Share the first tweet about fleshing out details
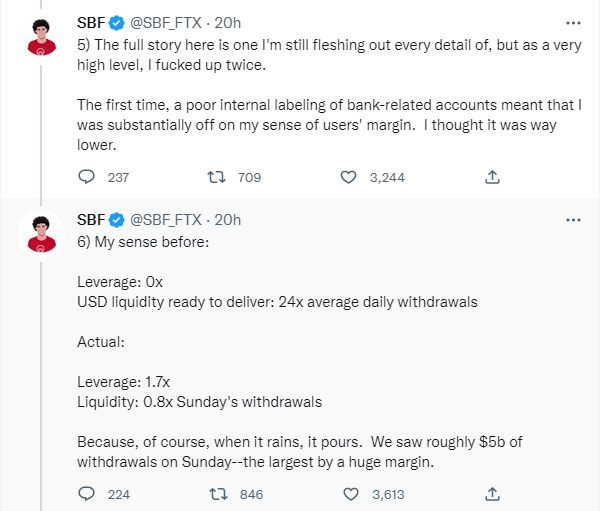The width and height of the screenshot is (603, 511). coord(492,177)
